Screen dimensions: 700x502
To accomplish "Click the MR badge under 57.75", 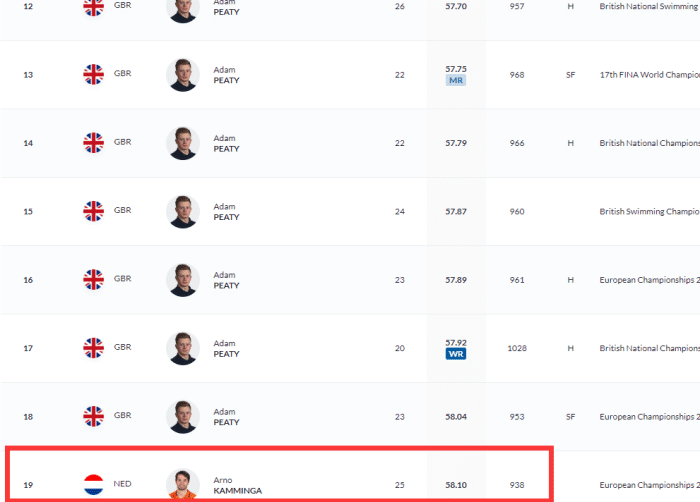I will tap(456, 81).
